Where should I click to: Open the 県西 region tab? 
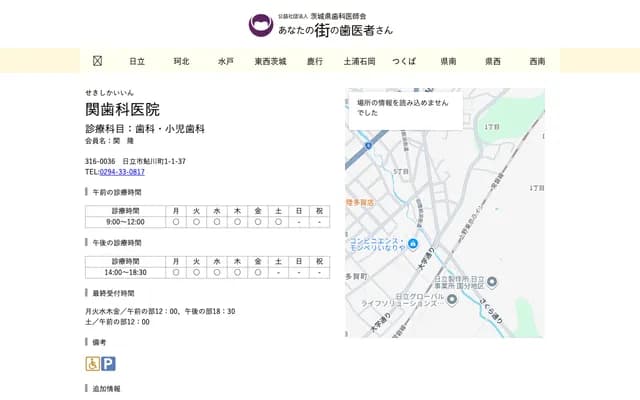[x=493, y=61]
